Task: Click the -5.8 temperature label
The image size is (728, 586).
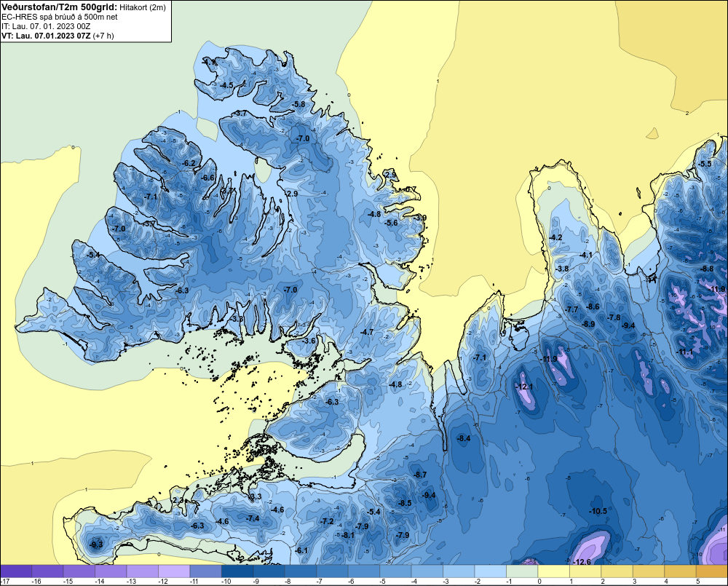Action: (x=298, y=104)
